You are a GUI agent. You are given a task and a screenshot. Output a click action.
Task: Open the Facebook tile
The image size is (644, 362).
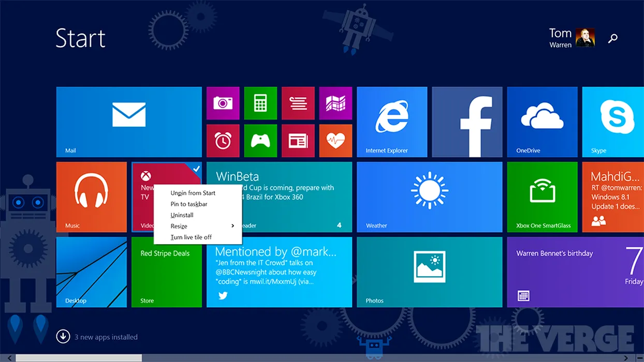coord(467,122)
